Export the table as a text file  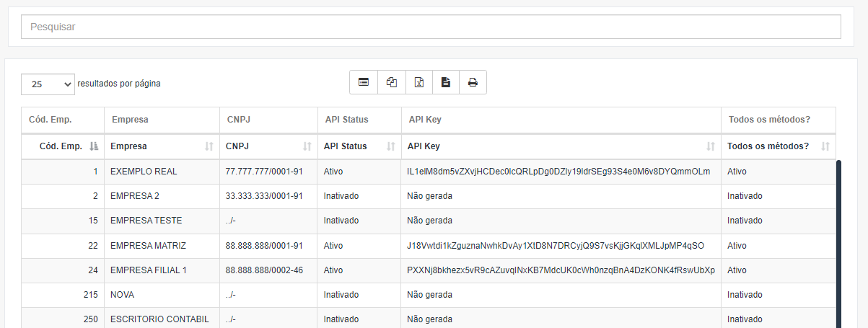[446, 82]
